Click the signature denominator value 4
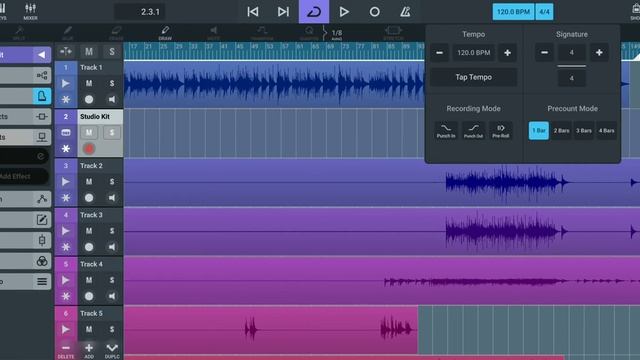The width and height of the screenshot is (640, 360). [571, 78]
